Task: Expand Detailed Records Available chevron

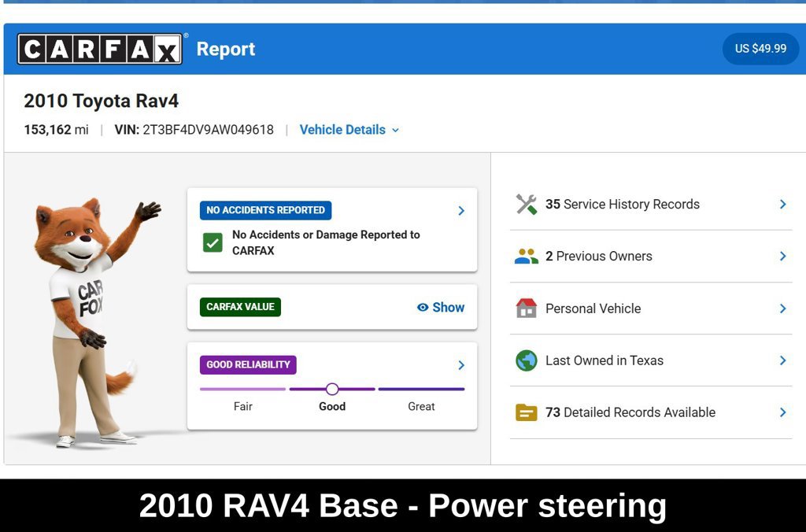Action: [783, 412]
